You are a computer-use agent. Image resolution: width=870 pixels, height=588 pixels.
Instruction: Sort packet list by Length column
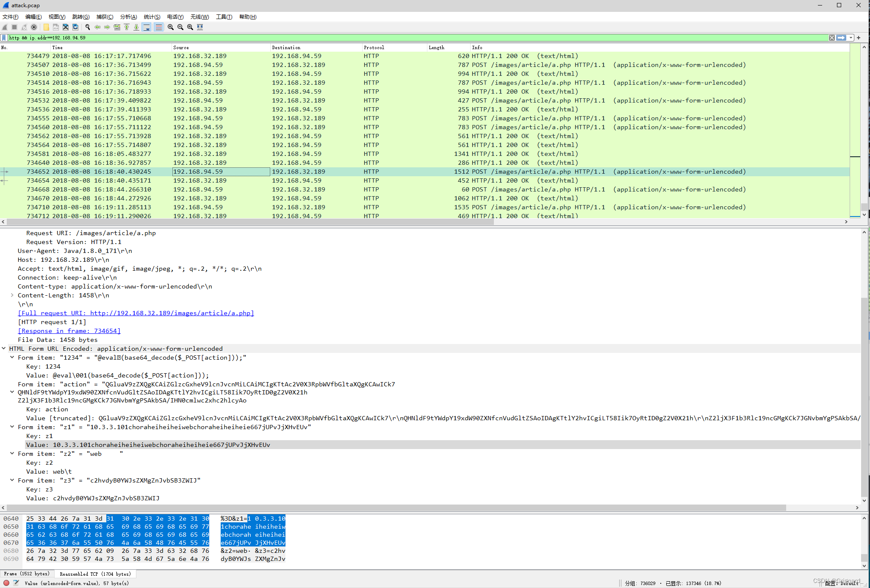tap(449, 47)
